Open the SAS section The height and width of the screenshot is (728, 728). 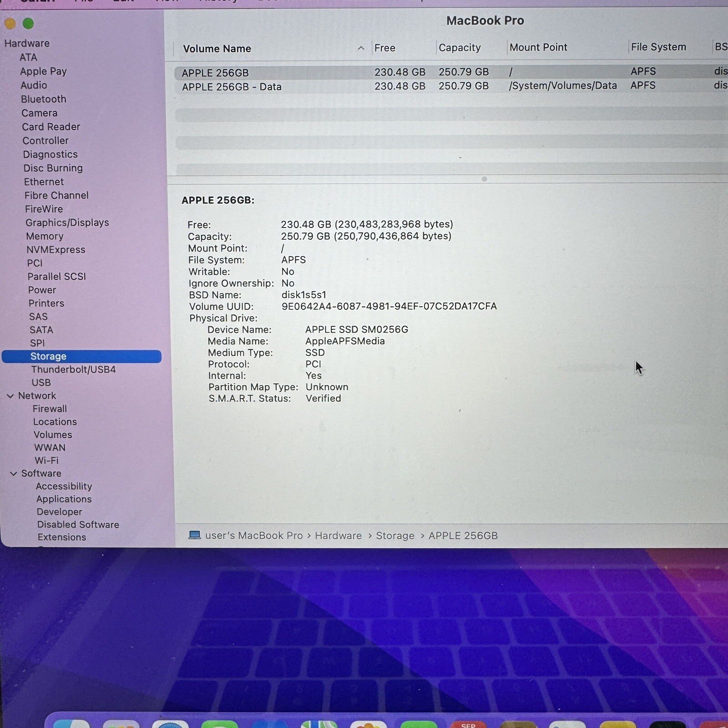pyautogui.click(x=38, y=316)
